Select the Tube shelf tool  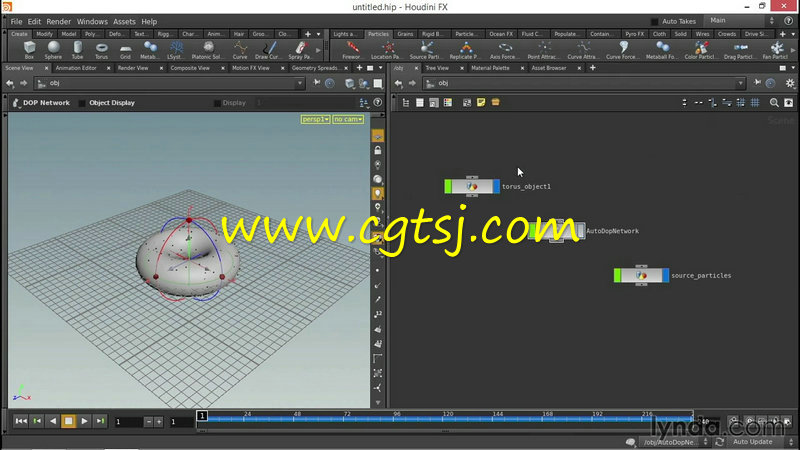pos(77,50)
